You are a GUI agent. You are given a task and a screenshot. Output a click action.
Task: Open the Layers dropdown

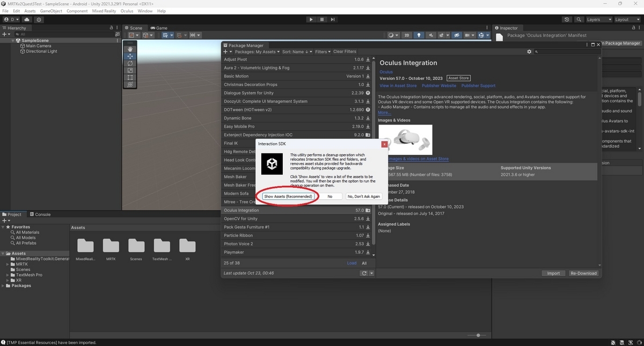[599, 19]
